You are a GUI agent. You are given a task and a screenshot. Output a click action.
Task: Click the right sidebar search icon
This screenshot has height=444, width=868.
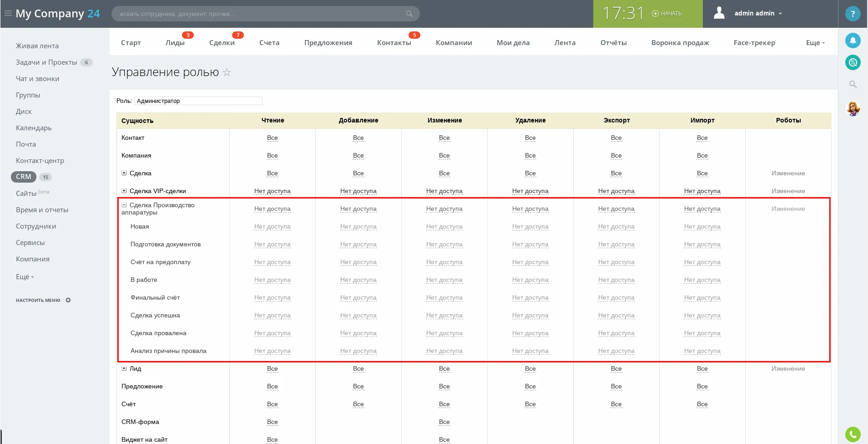pyautogui.click(x=853, y=84)
